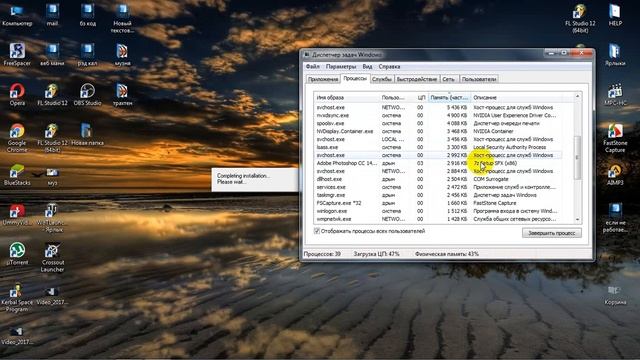The height and width of the screenshot is (360, 640).
Task: Switch to the Быстродействие tab
Action: pyautogui.click(x=417, y=79)
